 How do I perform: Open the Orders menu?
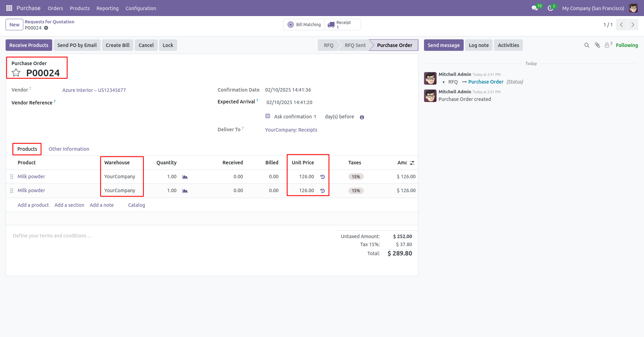click(55, 8)
